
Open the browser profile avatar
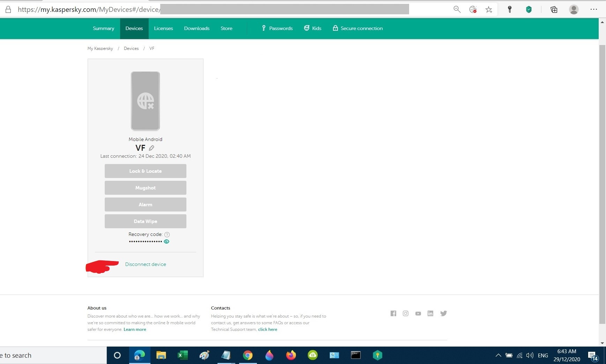pyautogui.click(x=574, y=9)
